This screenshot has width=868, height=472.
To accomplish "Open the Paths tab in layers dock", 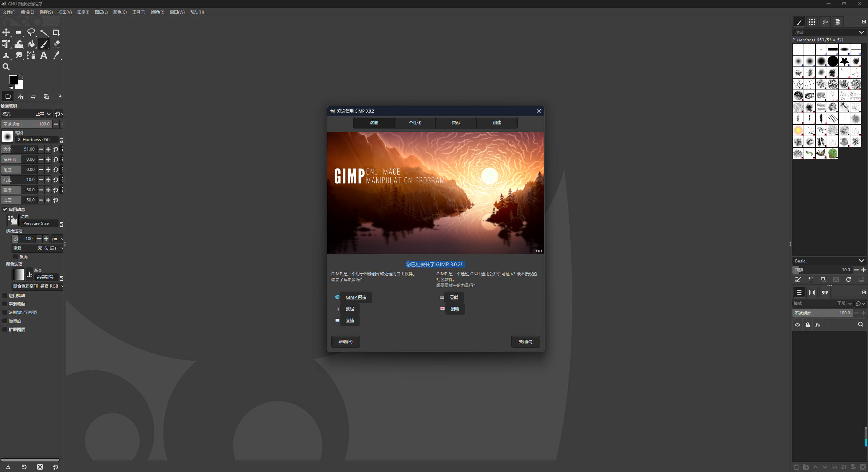I will (x=825, y=293).
